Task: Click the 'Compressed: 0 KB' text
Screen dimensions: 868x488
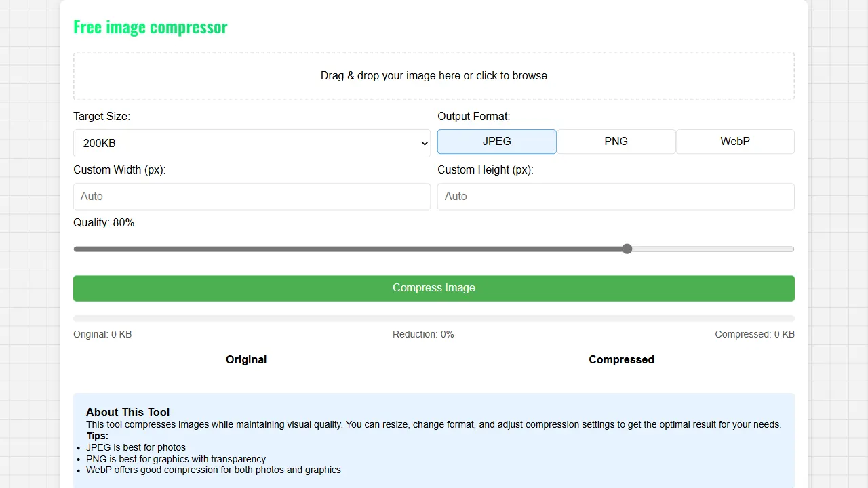Action: tap(755, 334)
